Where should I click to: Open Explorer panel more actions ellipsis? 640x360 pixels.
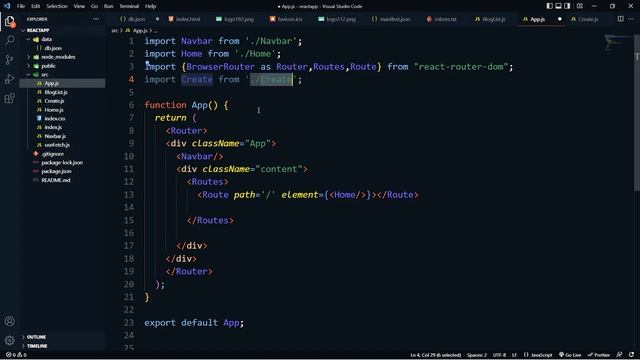click(96, 19)
